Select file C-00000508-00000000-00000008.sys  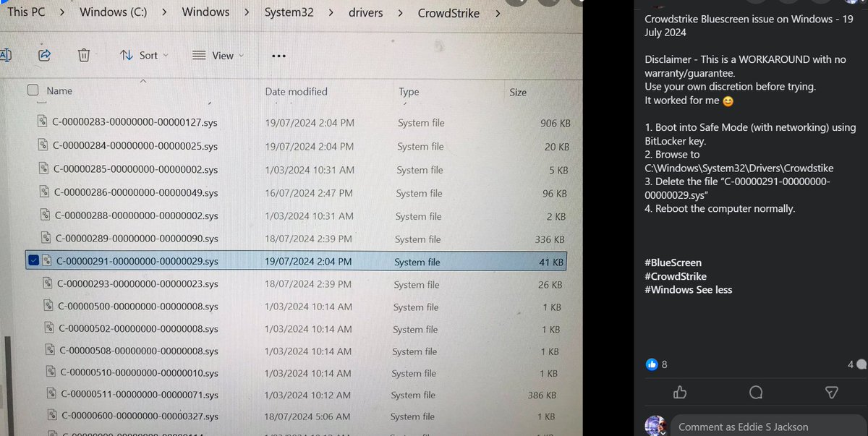(x=139, y=351)
